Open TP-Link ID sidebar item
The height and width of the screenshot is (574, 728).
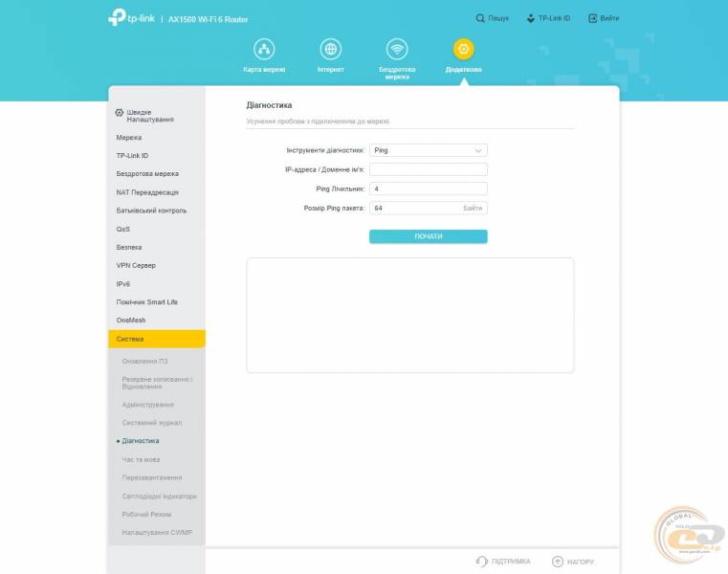pyautogui.click(x=132, y=156)
